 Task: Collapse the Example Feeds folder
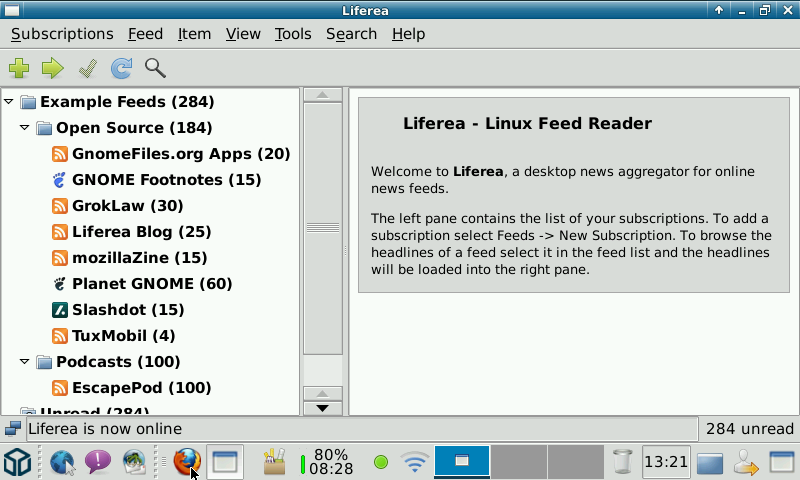click(9, 102)
